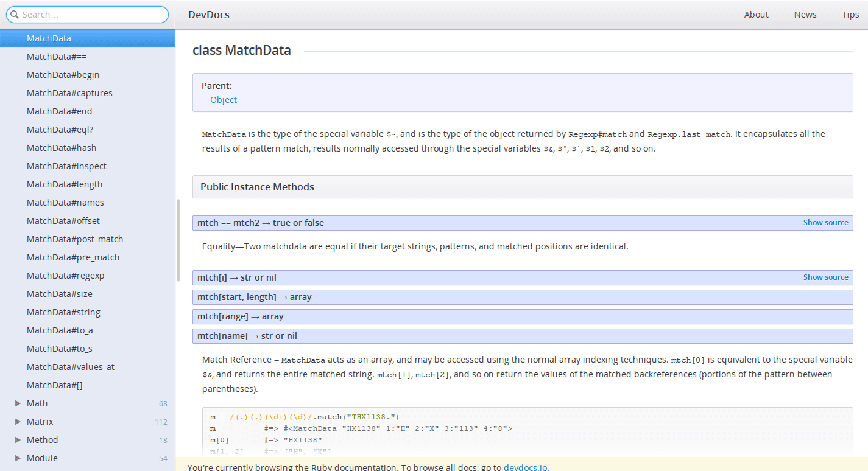
Task: Open the Tips page
Action: pyautogui.click(x=850, y=14)
